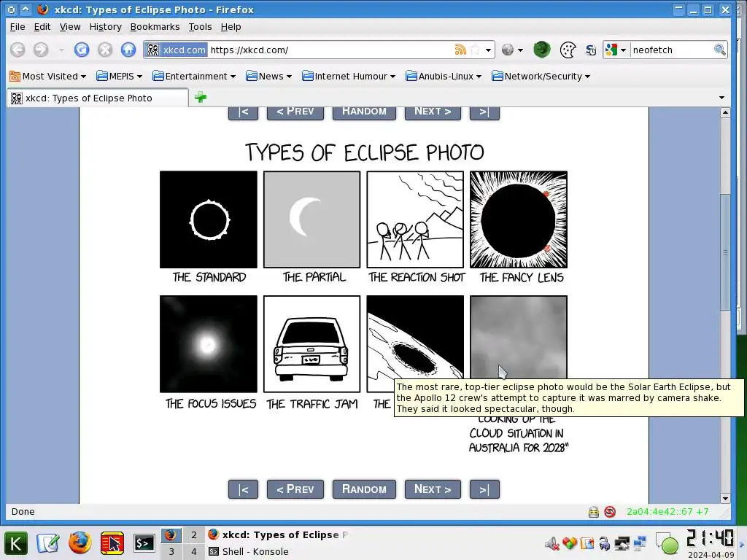
Task: Switch to the Shell - Konsole taskbar entry
Action: coord(279,551)
